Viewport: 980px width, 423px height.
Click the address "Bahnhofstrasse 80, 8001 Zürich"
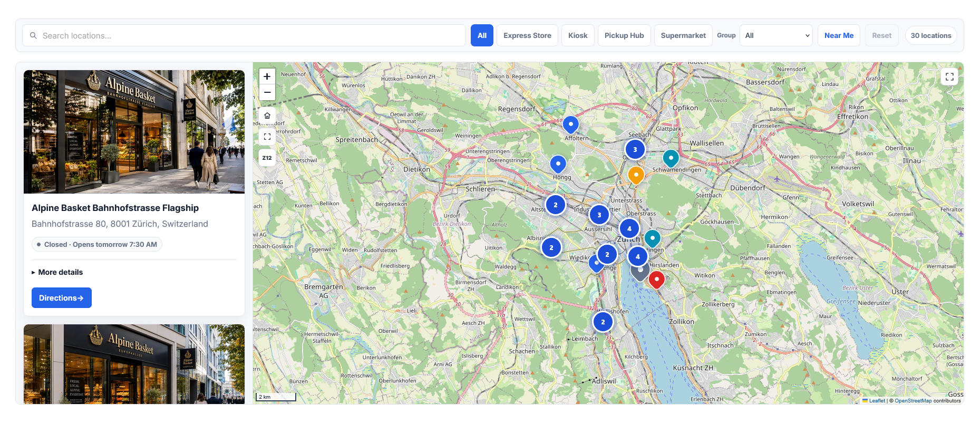[120, 224]
